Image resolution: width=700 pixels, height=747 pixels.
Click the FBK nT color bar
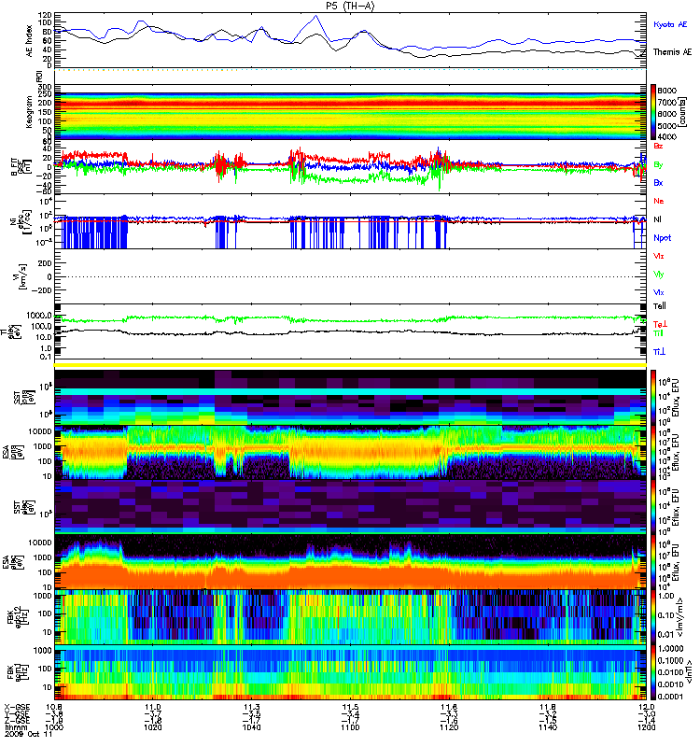point(653,672)
